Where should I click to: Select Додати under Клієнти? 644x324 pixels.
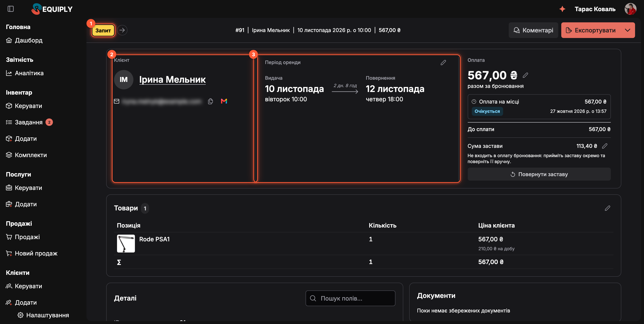(x=21, y=303)
